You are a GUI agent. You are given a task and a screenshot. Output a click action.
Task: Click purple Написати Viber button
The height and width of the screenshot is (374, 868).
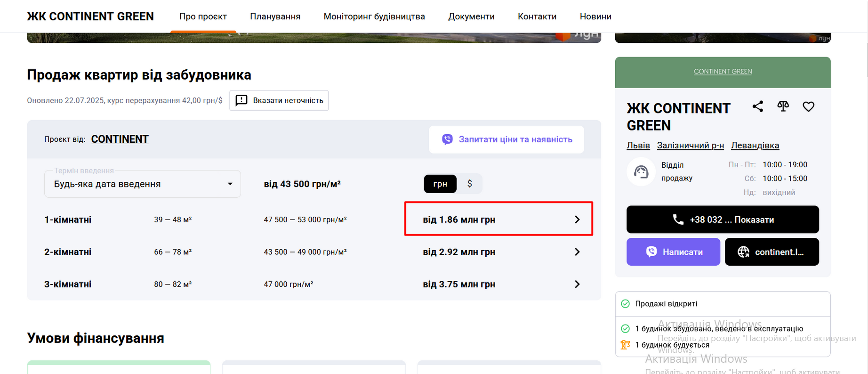(673, 252)
